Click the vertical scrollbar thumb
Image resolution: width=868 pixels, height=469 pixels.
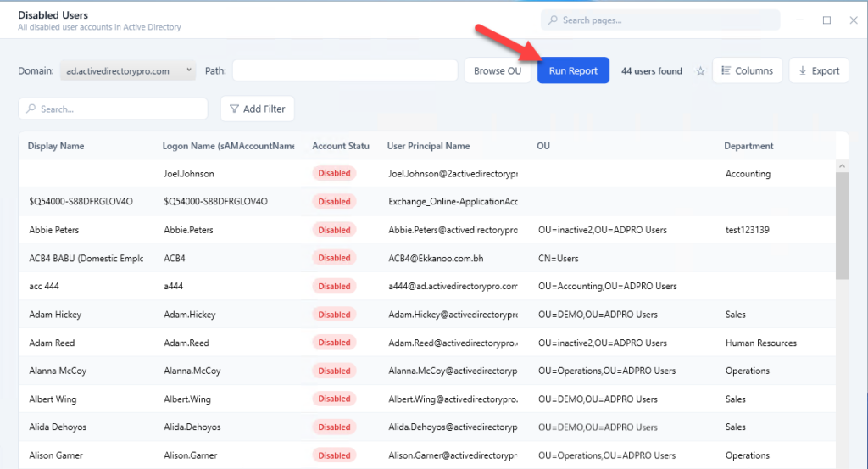(842, 226)
